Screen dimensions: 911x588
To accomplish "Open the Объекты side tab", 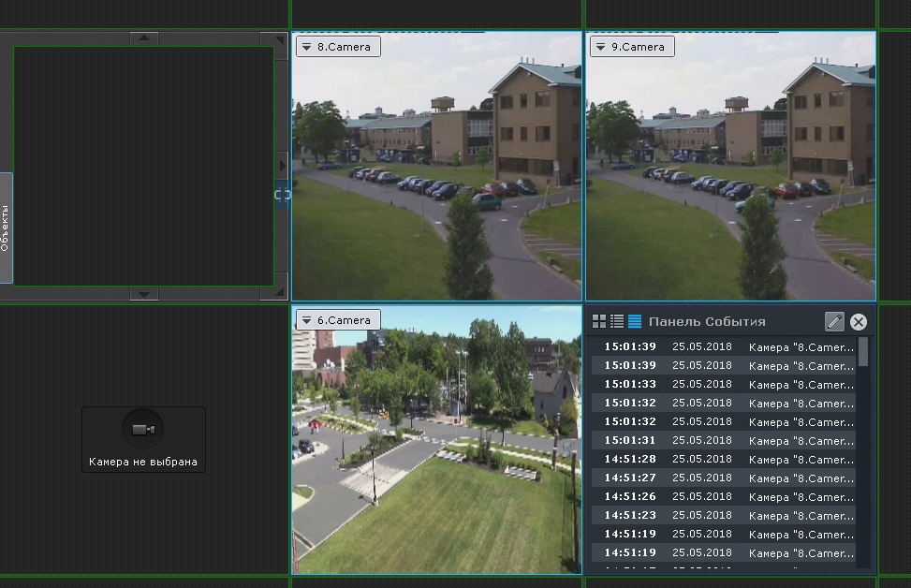I will [x=6, y=228].
